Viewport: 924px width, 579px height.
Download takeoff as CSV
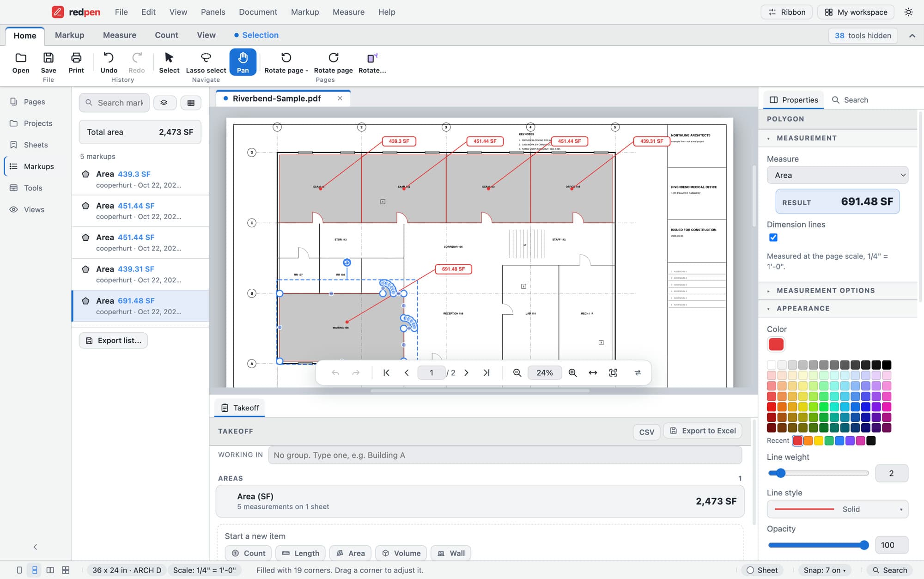(646, 432)
